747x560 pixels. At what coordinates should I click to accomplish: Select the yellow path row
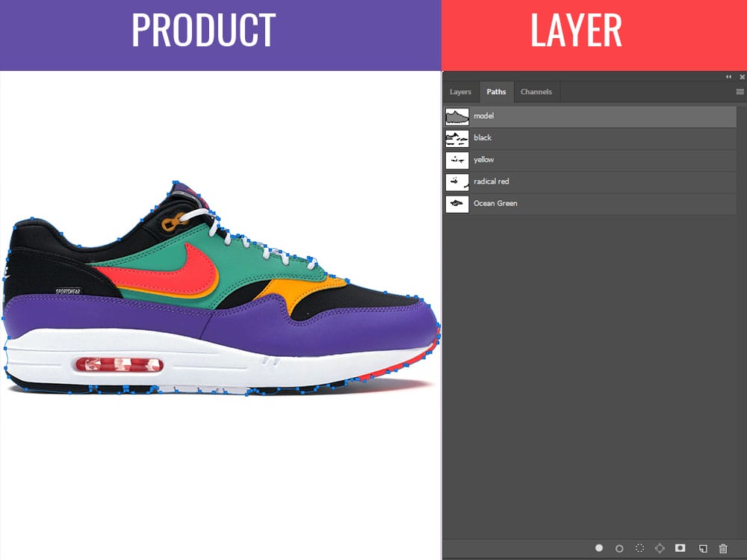[x=590, y=160]
